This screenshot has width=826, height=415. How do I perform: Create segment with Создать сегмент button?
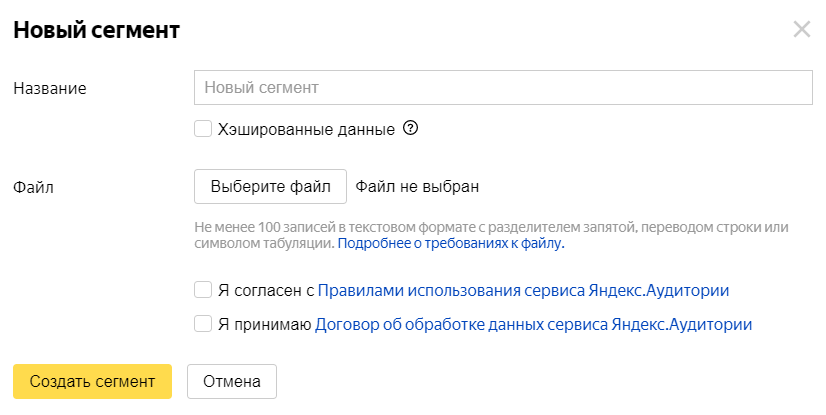92,381
